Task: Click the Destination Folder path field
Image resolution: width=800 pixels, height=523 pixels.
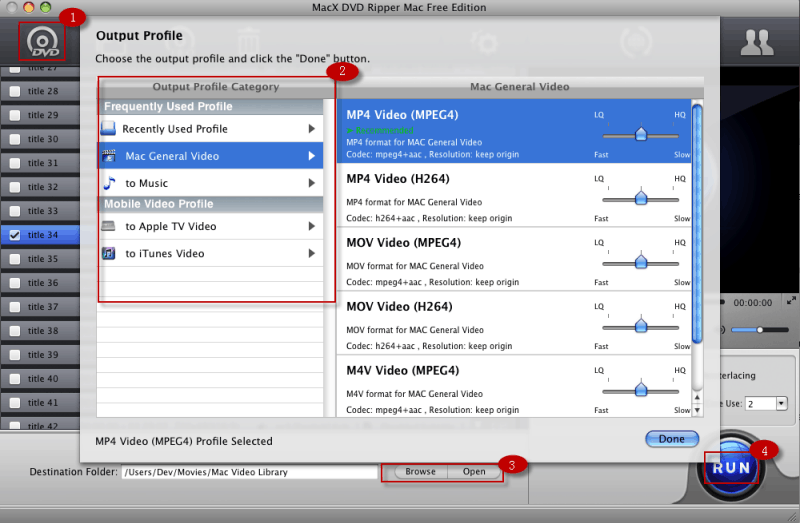Action: (x=249, y=472)
